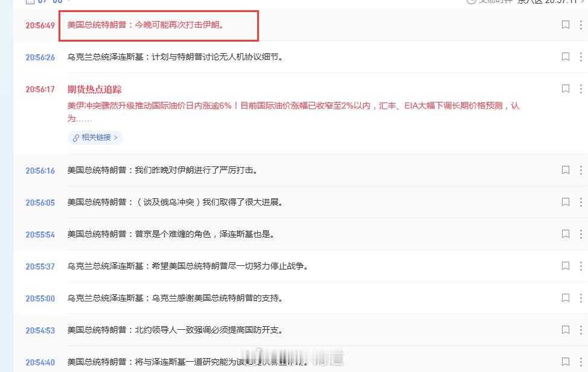Open more options for 严厉打击 news item

pyautogui.click(x=581, y=170)
